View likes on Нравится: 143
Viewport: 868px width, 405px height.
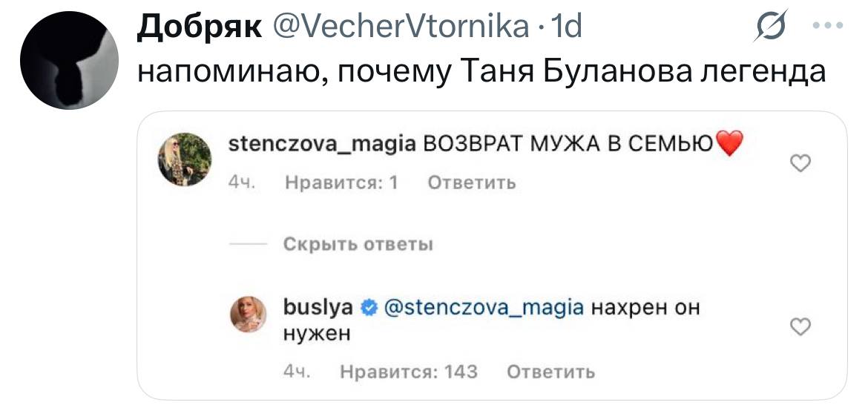click(x=408, y=372)
